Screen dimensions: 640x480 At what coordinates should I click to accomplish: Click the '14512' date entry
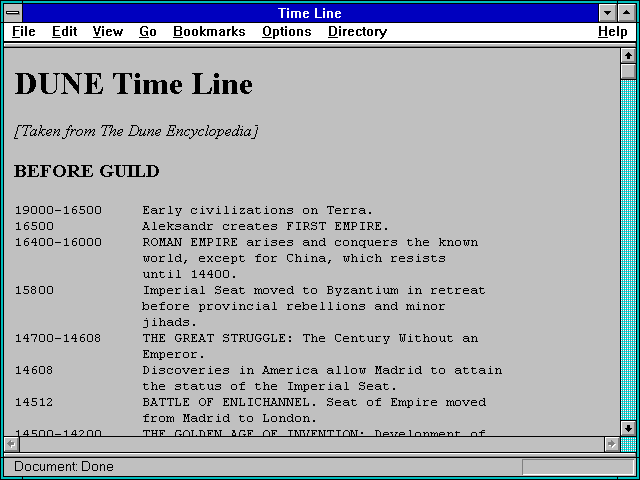tap(34, 402)
